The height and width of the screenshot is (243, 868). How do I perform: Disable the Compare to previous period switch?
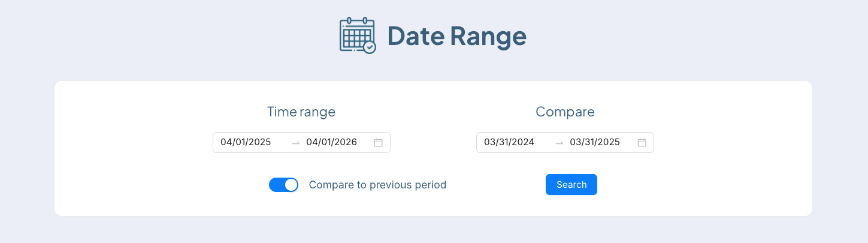click(x=283, y=185)
